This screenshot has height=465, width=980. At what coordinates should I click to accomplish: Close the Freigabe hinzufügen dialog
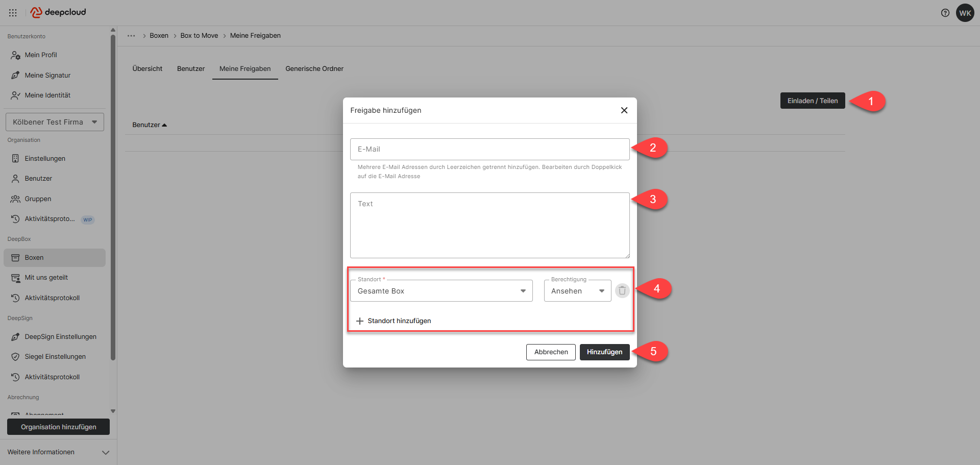click(x=624, y=110)
